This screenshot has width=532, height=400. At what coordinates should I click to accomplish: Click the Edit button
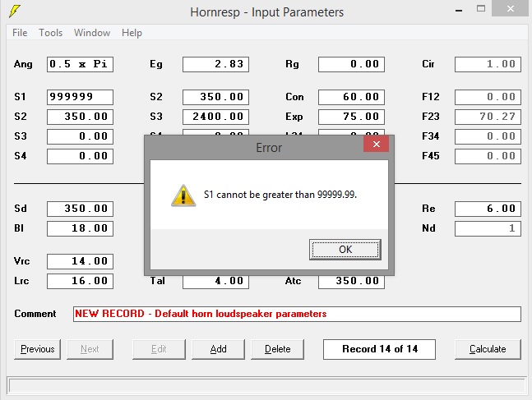pos(159,349)
